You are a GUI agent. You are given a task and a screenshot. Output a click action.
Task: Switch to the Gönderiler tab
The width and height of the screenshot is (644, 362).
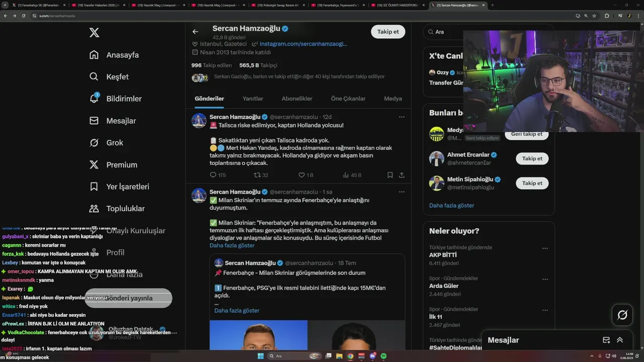[x=209, y=99]
